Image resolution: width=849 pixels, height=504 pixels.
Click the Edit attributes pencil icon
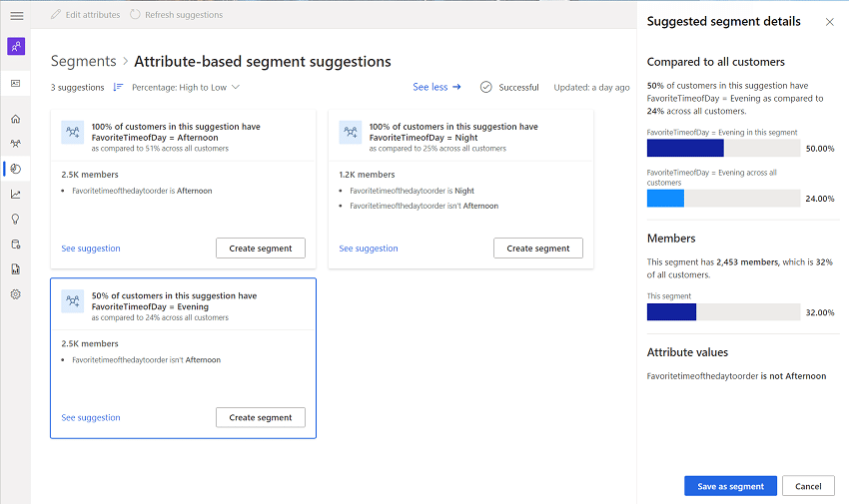pyautogui.click(x=56, y=15)
